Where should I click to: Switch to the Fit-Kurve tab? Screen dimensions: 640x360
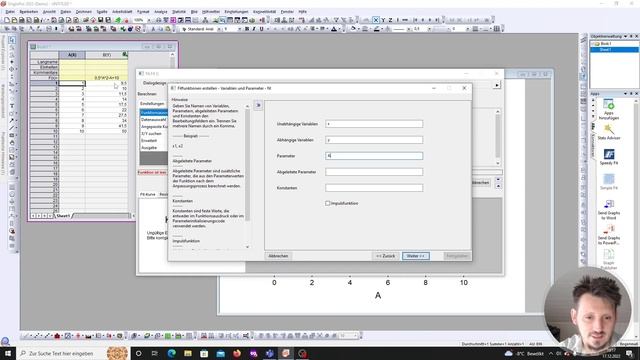click(148, 194)
